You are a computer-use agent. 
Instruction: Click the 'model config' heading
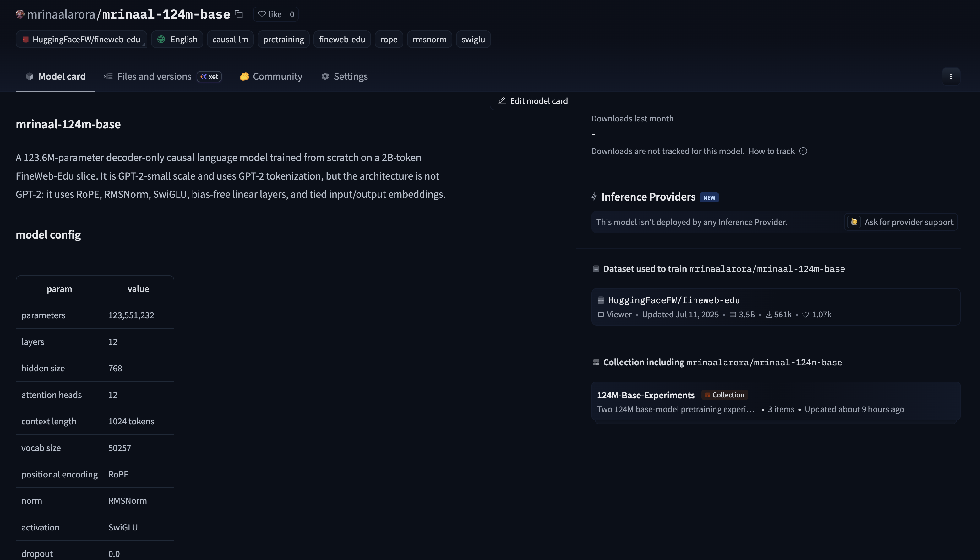point(48,234)
